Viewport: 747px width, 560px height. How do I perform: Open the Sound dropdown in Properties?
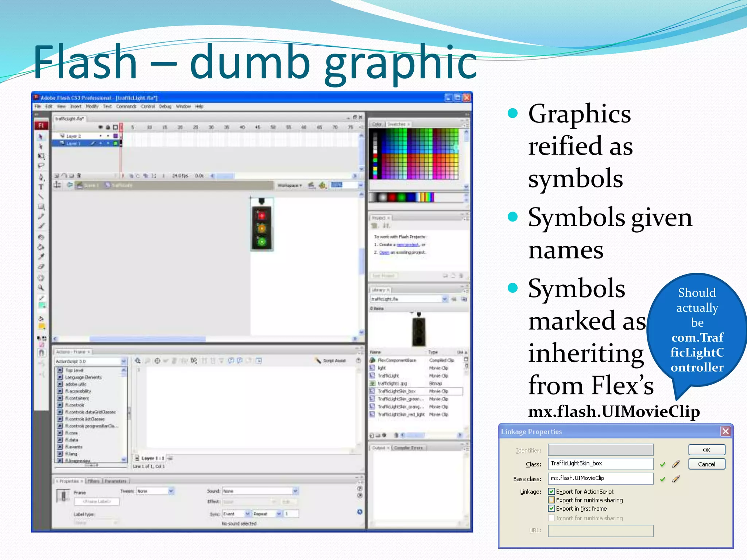coord(295,491)
